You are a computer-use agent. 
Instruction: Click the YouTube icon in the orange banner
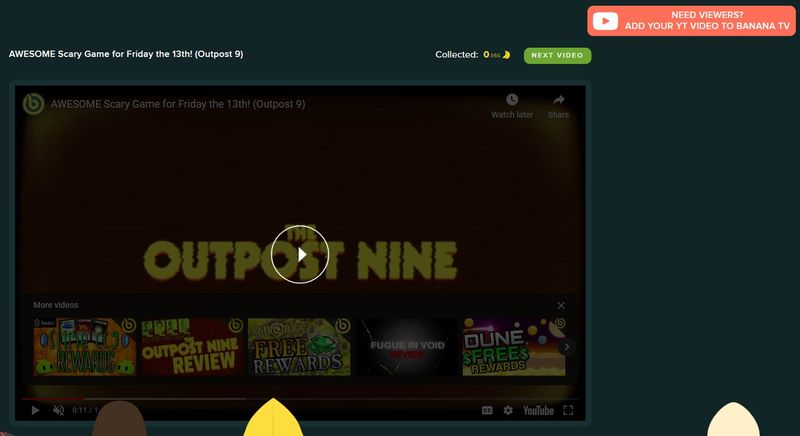click(x=605, y=21)
